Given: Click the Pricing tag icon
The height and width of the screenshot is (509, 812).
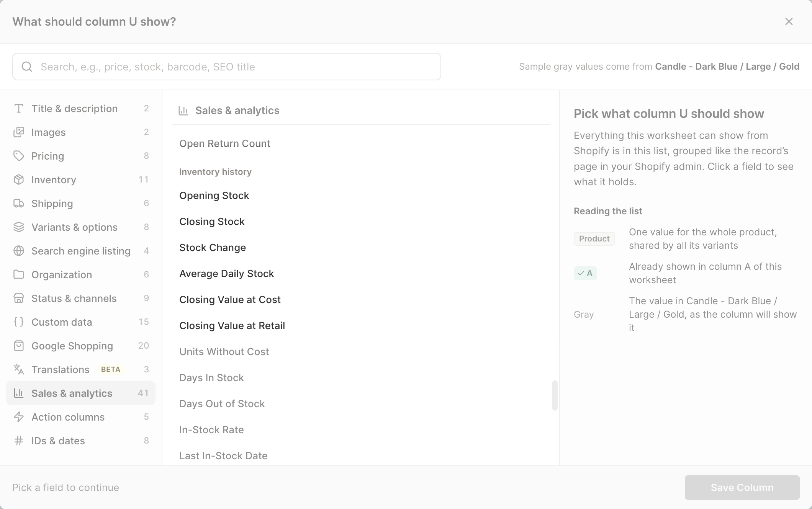Looking at the screenshot, I should coord(19,156).
